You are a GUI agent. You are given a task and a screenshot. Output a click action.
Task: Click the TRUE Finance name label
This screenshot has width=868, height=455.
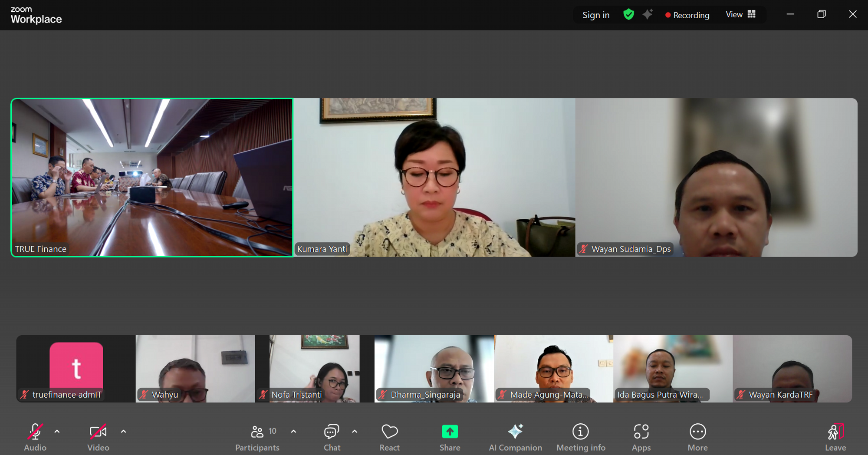[41, 249]
